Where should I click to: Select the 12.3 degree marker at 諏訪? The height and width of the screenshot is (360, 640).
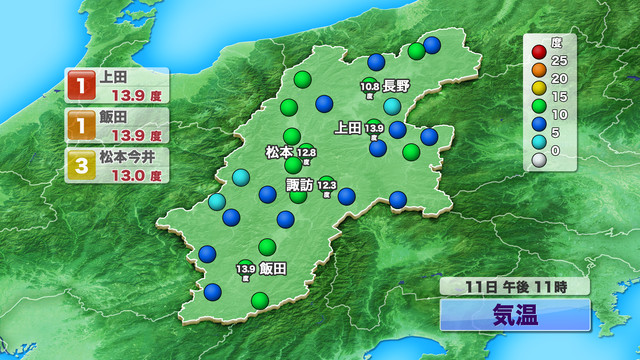[327, 186]
